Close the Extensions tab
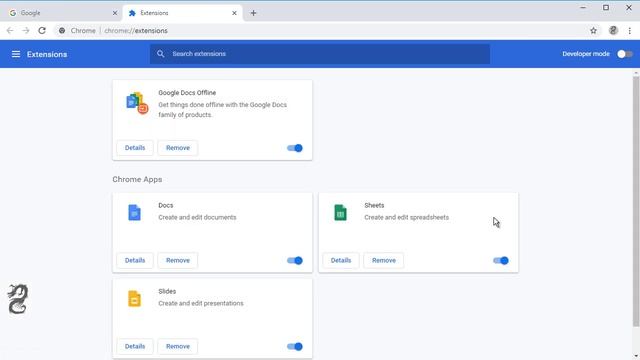 234,13
